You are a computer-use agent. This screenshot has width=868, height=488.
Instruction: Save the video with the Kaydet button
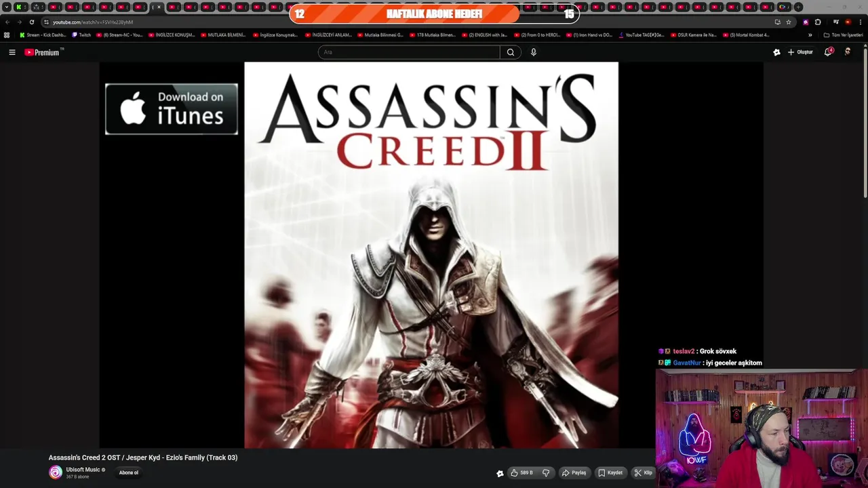coord(610,472)
